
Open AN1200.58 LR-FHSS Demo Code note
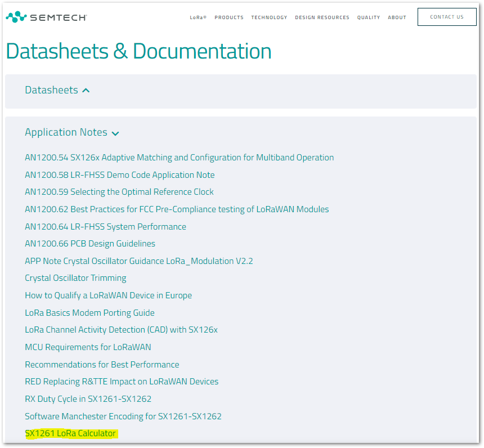point(120,175)
